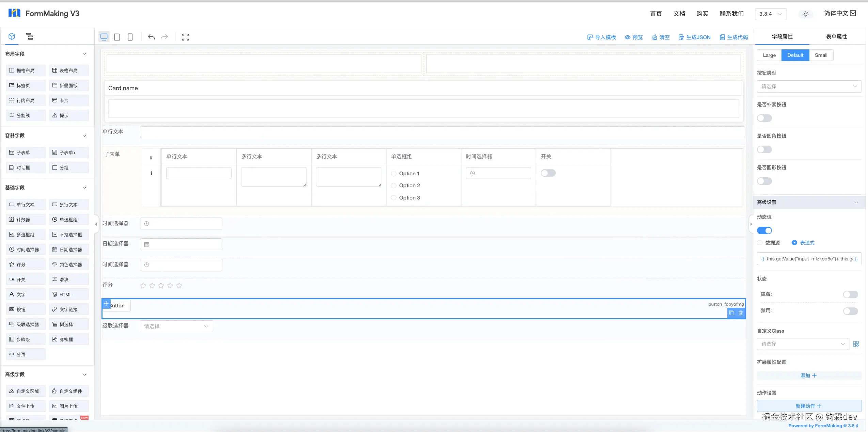Switch to mobile phone preview icon
The image size is (868, 432).
point(130,37)
